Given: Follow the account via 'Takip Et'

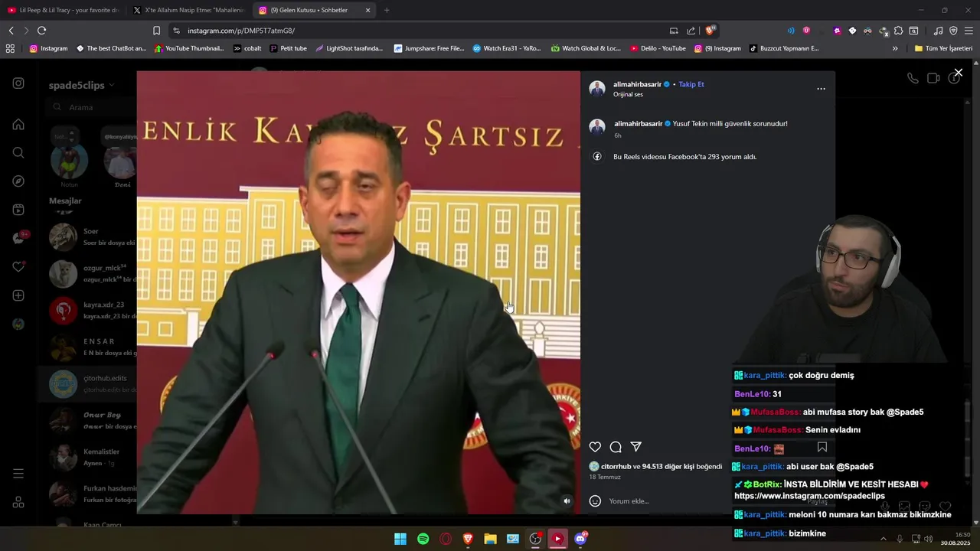Looking at the screenshot, I should [691, 84].
